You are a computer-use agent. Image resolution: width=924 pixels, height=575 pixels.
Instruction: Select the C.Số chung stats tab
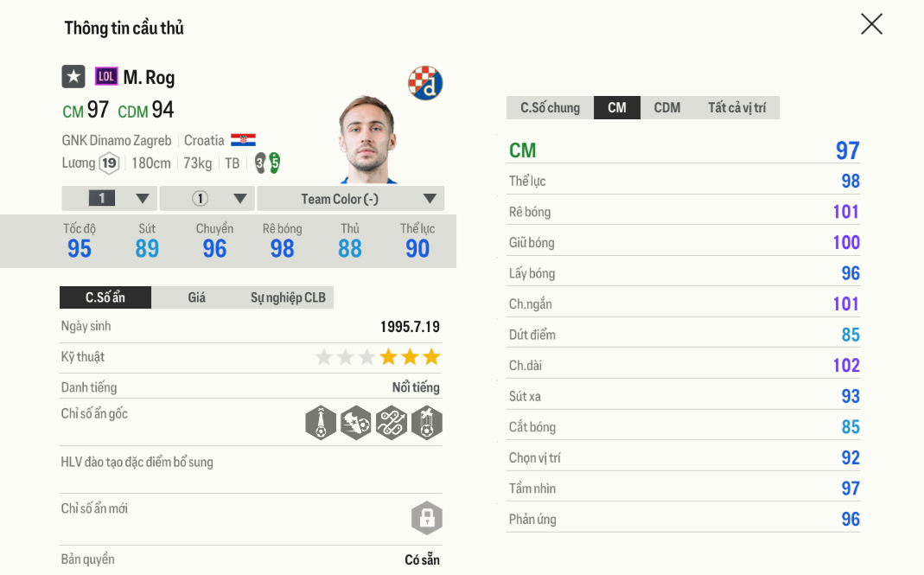550,108
